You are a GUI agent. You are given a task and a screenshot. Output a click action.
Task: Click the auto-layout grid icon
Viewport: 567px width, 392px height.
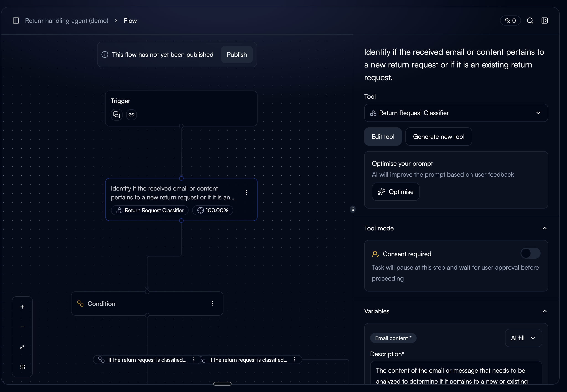[x=22, y=367]
